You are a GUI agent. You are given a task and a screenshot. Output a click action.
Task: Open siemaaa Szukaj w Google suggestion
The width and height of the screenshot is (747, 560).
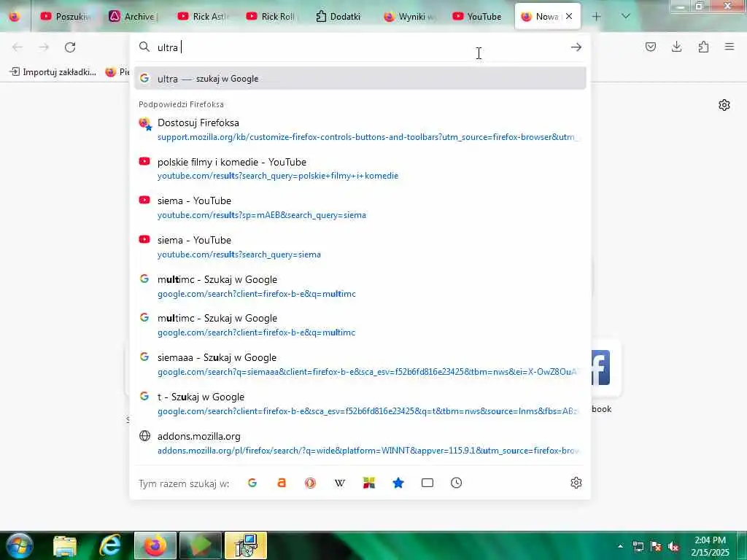[360, 365]
